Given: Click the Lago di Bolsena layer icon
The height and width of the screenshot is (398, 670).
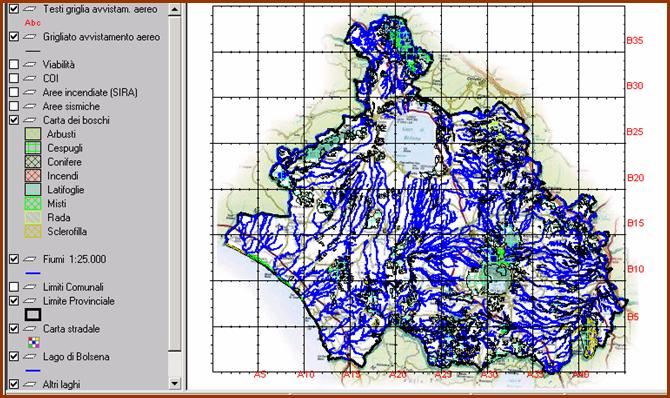Looking at the screenshot, I should (x=29, y=357).
